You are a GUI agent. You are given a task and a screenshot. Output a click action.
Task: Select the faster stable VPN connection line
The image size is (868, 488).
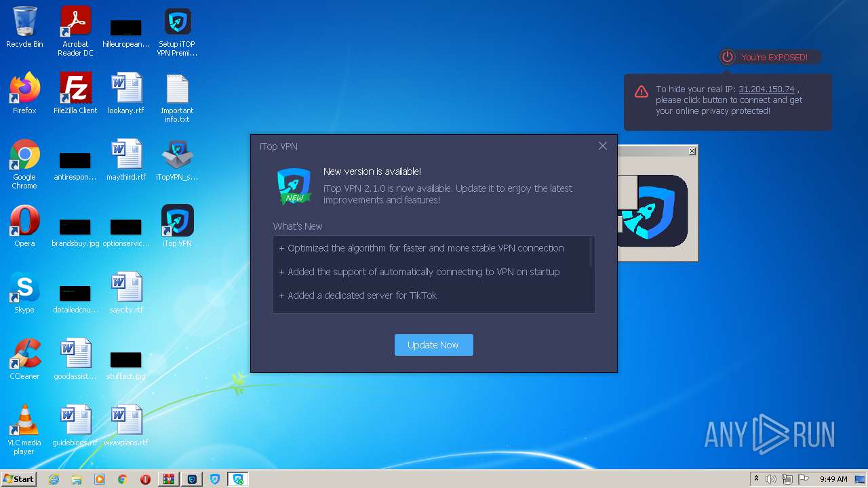click(422, 248)
